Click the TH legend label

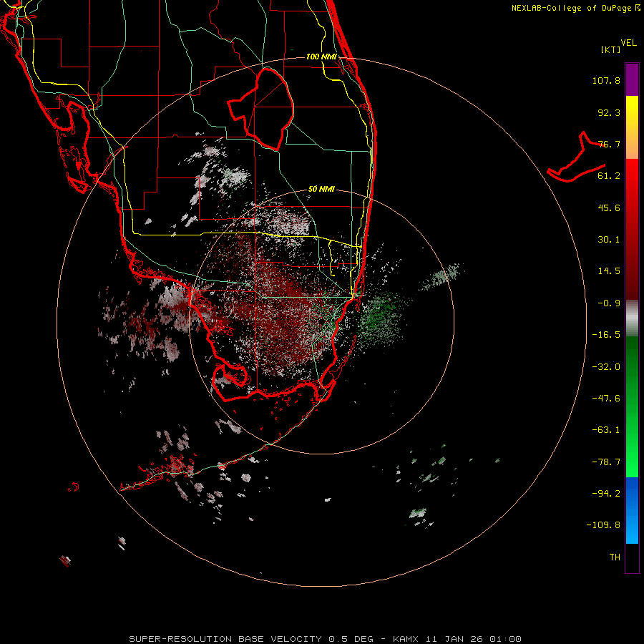(x=615, y=557)
